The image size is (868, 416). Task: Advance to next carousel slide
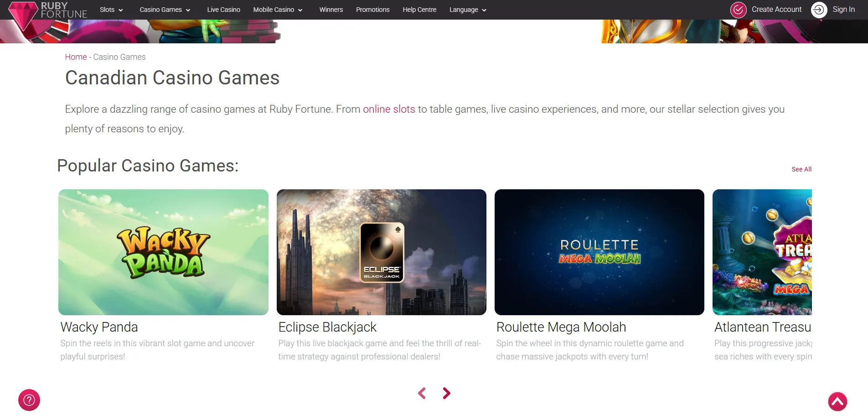(446, 393)
